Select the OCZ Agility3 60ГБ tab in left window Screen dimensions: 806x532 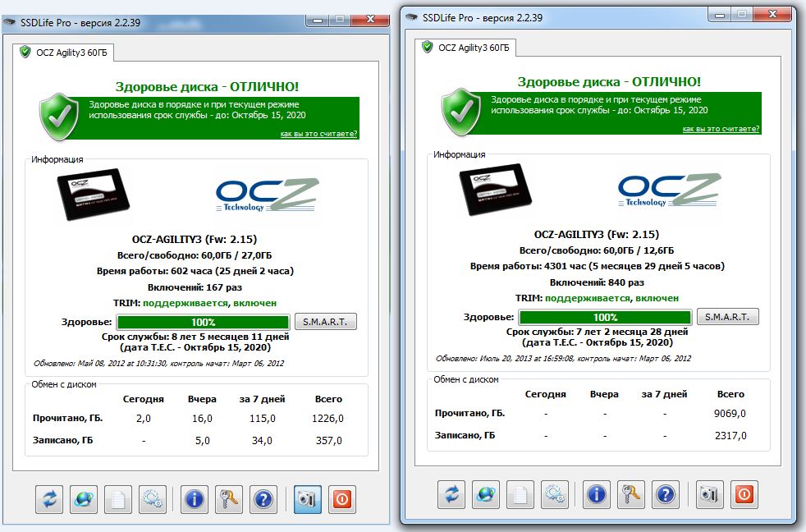click(63, 53)
